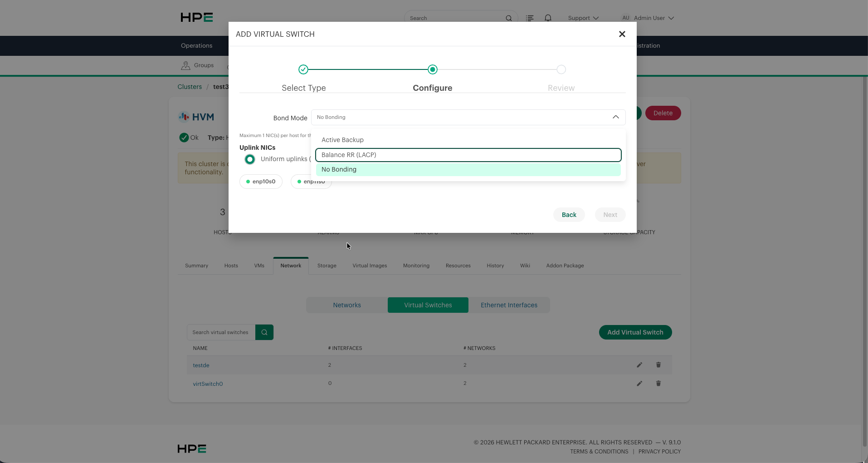Delete testde with trash icon
Screen dimensions: 868x463
coord(658,365)
